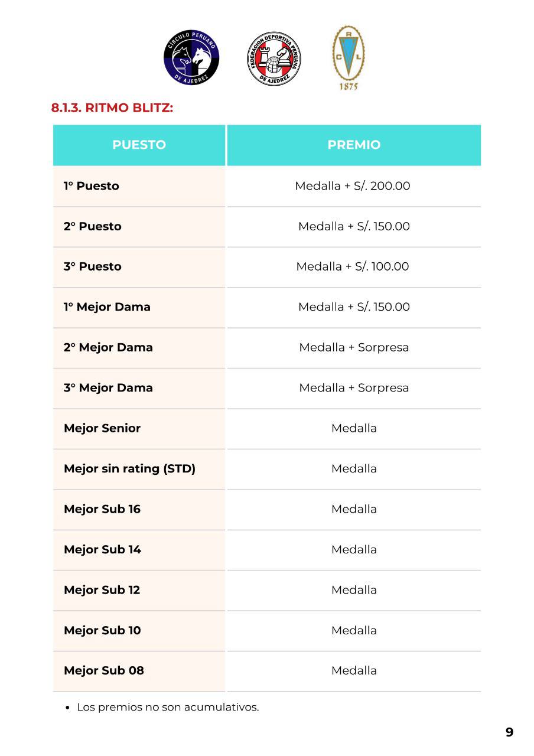Click the Círculo Peruano de Ajedrez logo
The image size is (534, 756).
click(x=191, y=58)
